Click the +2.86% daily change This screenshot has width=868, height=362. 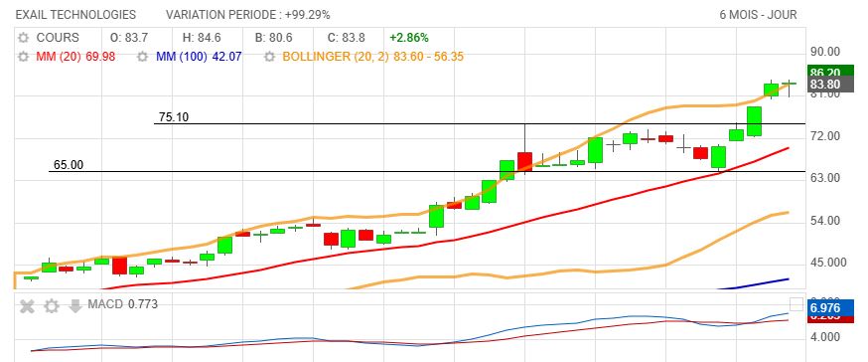click(x=408, y=38)
